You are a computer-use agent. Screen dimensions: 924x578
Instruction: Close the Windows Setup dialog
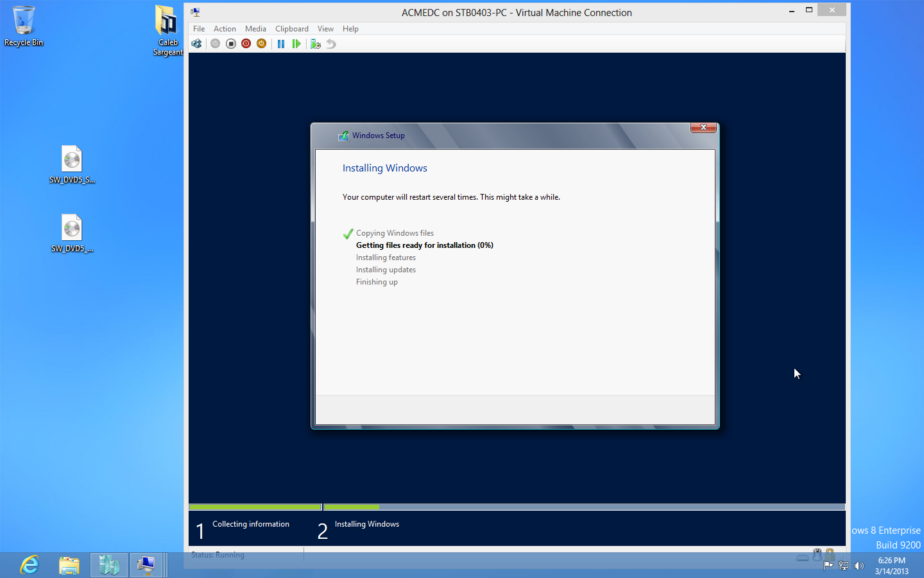pyautogui.click(x=703, y=127)
